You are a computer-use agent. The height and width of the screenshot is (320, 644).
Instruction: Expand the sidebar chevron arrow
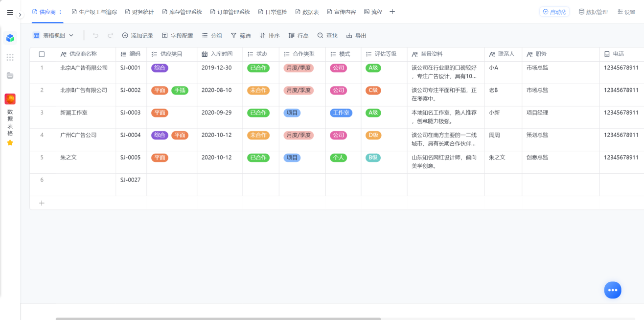click(20, 15)
